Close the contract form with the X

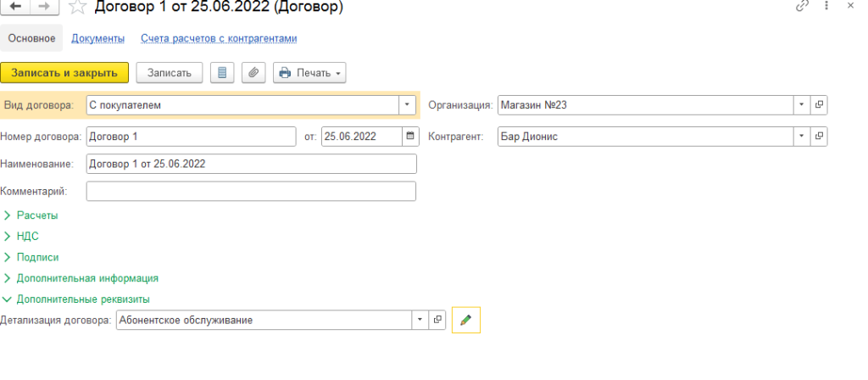pyautogui.click(x=851, y=6)
